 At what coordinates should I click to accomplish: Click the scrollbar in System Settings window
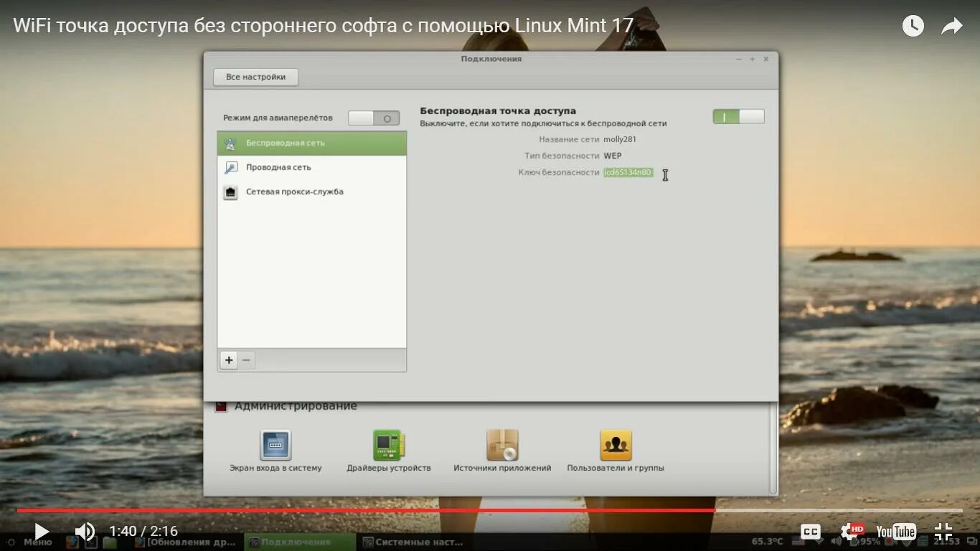coord(773,448)
